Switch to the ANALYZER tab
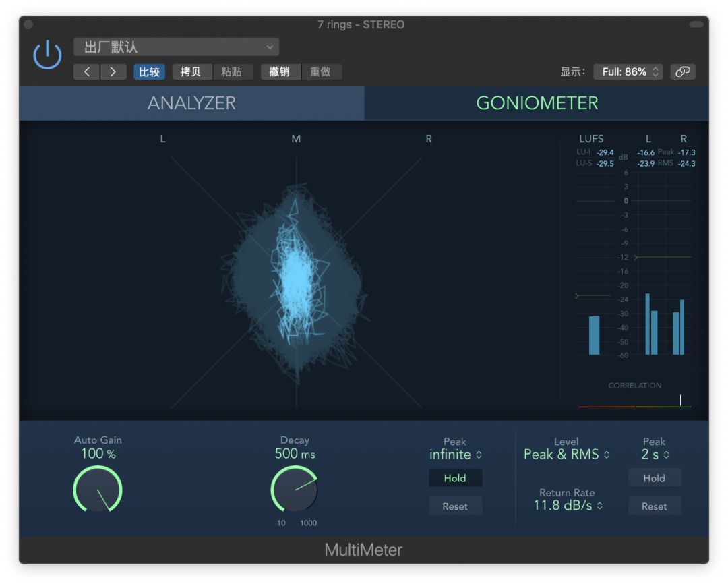728x586 pixels. (x=191, y=103)
